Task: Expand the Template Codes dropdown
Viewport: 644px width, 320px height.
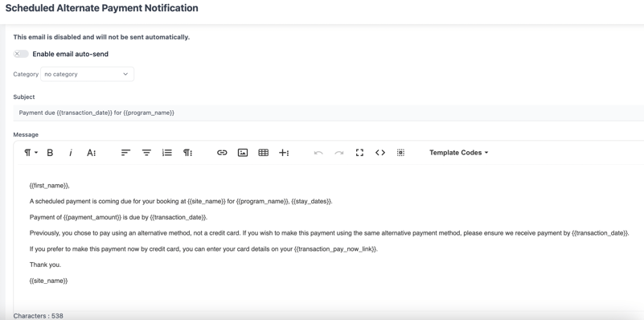Action: (x=459, y=153)
